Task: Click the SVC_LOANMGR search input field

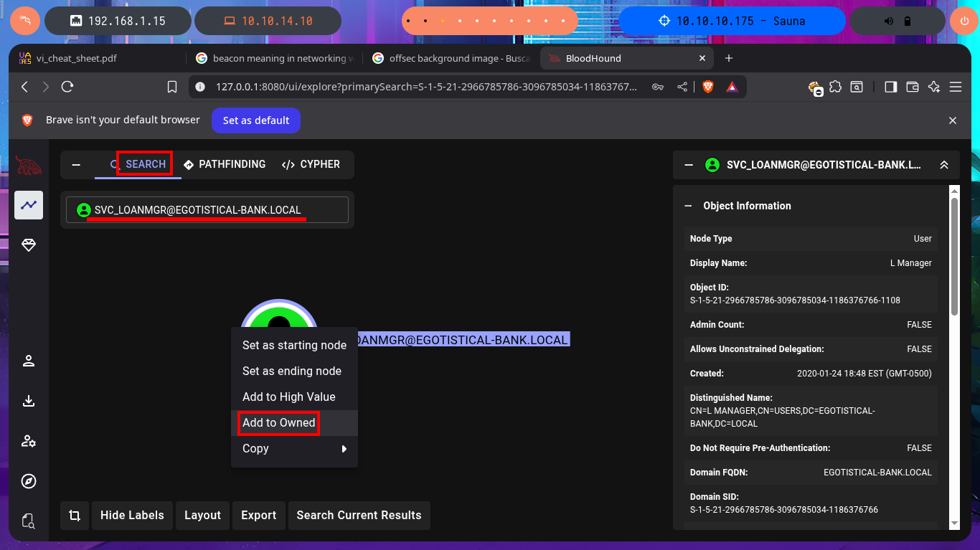Action: click(207, 210)
